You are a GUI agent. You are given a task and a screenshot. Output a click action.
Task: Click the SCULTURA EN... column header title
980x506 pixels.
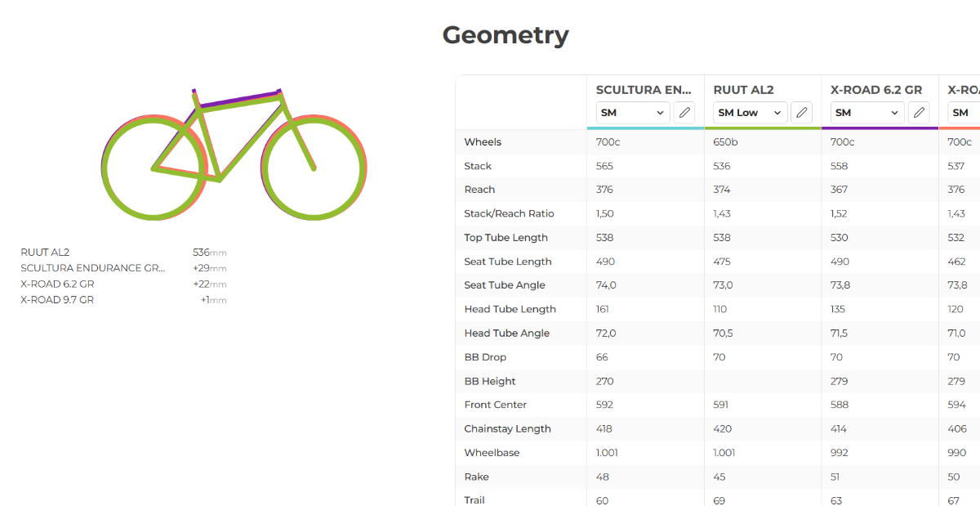pyautogui.click(x=644, y=90)
